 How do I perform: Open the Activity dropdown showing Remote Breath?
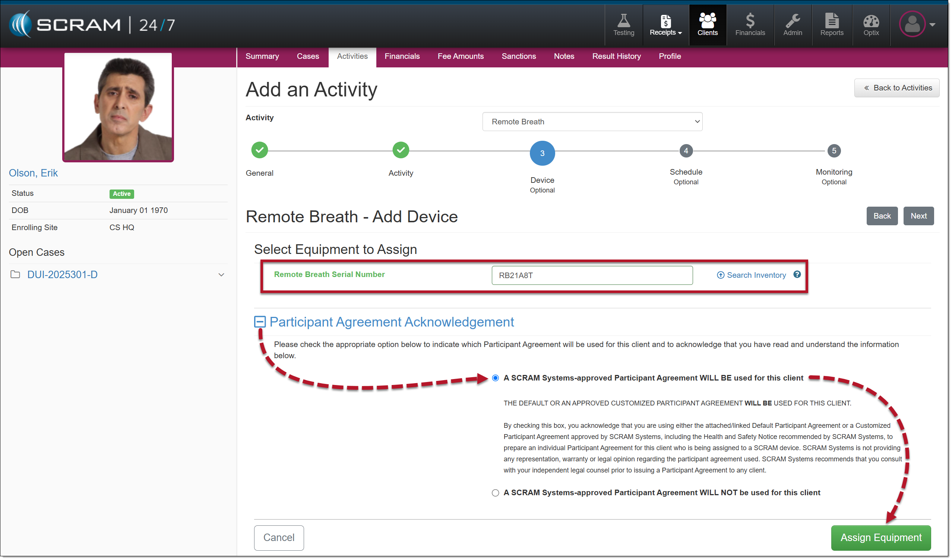click(x=593, y=122)
